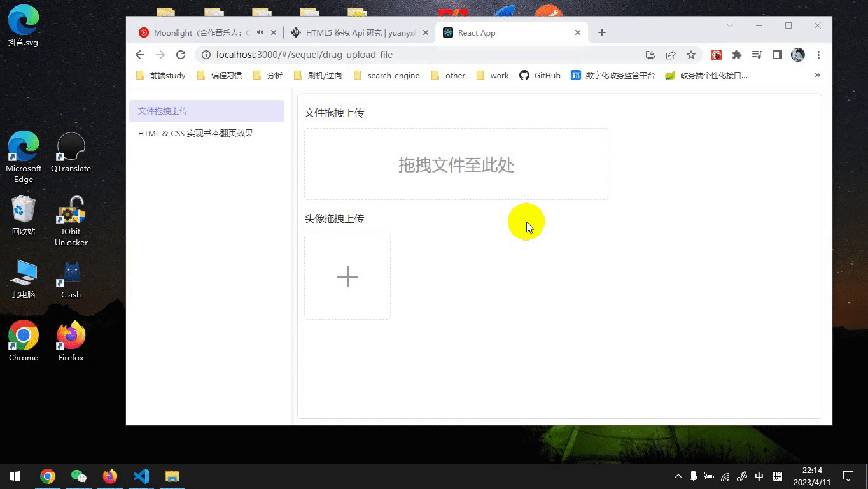
Task: Open Chrome's side panel icon
Action: [777, 55]
